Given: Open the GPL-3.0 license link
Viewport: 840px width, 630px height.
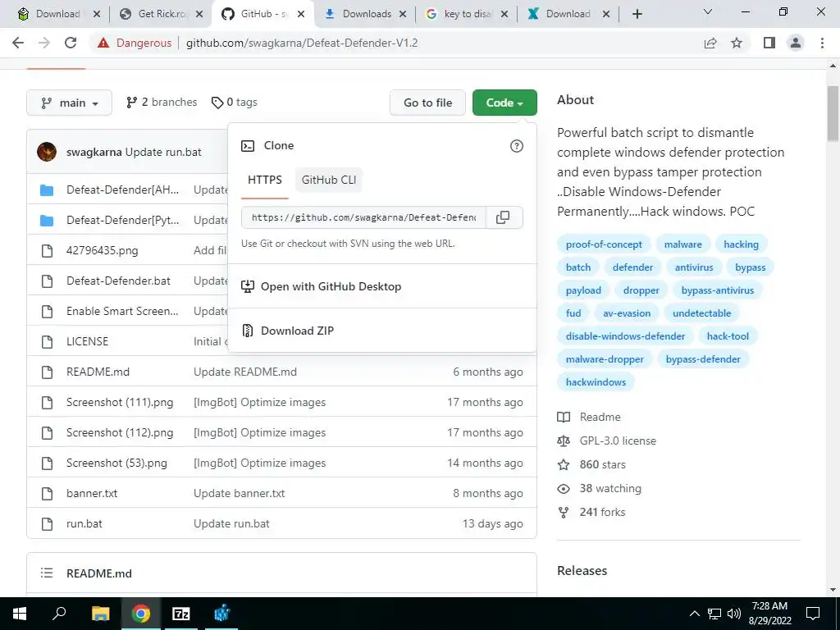Looking at the screenshot, I should pos(606,441).
